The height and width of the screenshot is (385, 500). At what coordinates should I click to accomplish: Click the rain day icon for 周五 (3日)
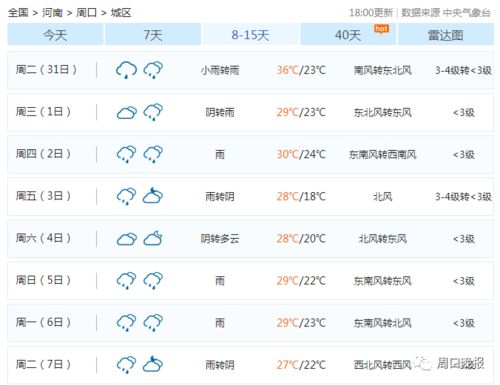click(x=126, y=196)
